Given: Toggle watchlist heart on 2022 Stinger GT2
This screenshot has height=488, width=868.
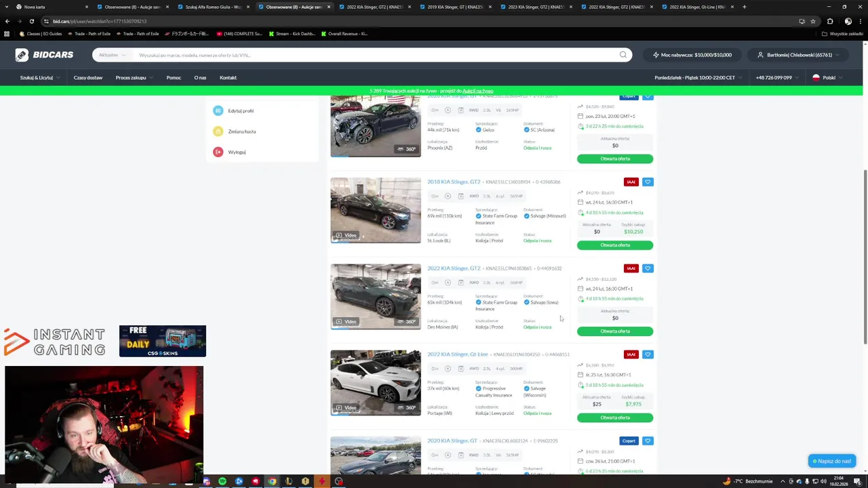Looking at the screenshot, I should click(648, 268).
